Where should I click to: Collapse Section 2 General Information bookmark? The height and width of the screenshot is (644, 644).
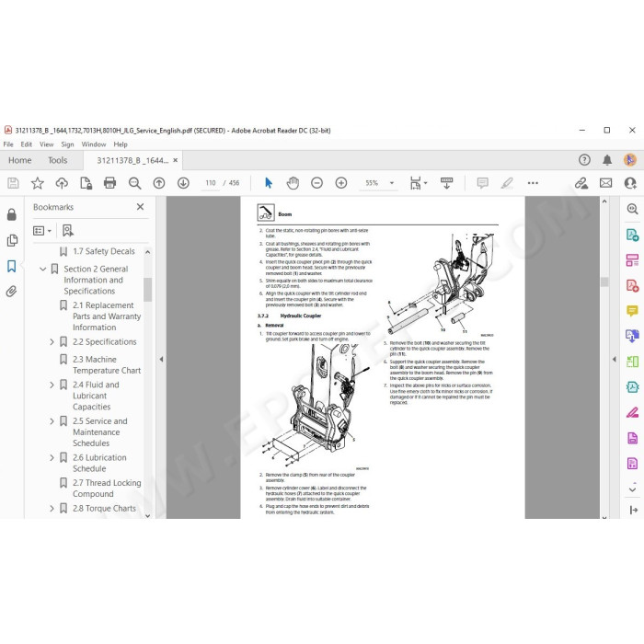click(42, 269)
